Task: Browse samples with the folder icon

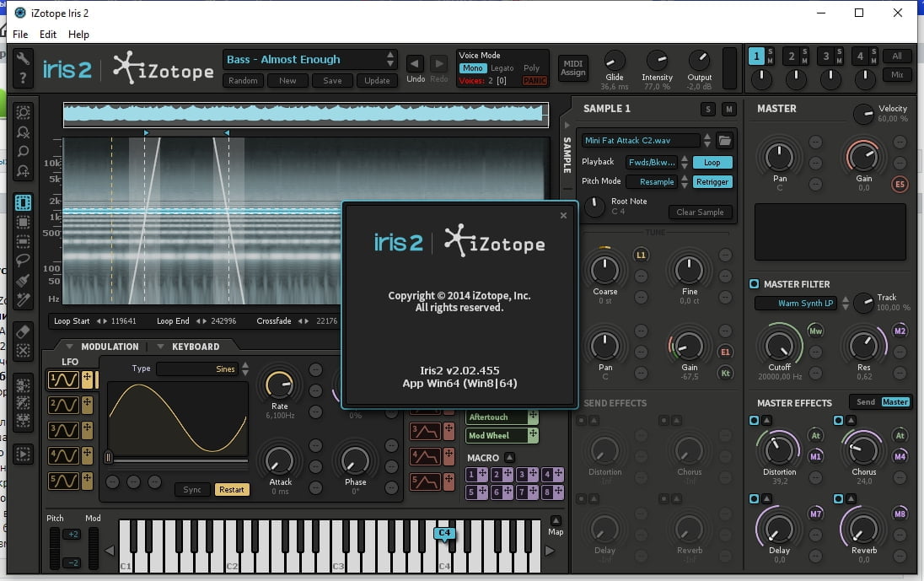Action: coord(724,141)
